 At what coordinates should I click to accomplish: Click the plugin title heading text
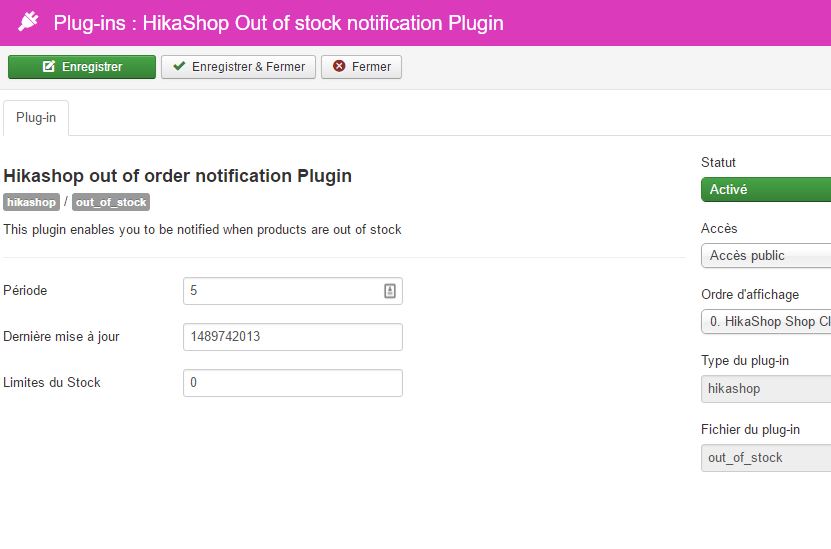tap(178, 176)
